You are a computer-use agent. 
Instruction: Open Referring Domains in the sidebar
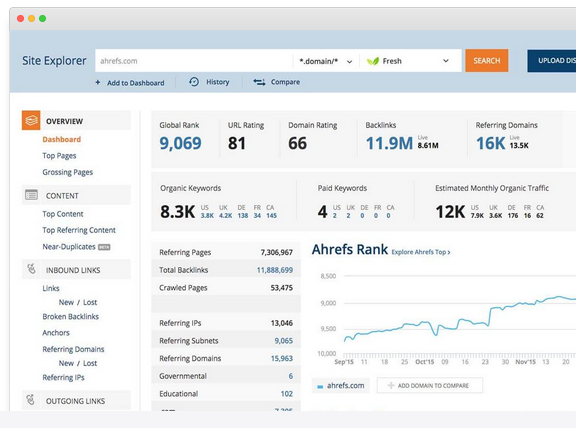[x=73, y=349]
